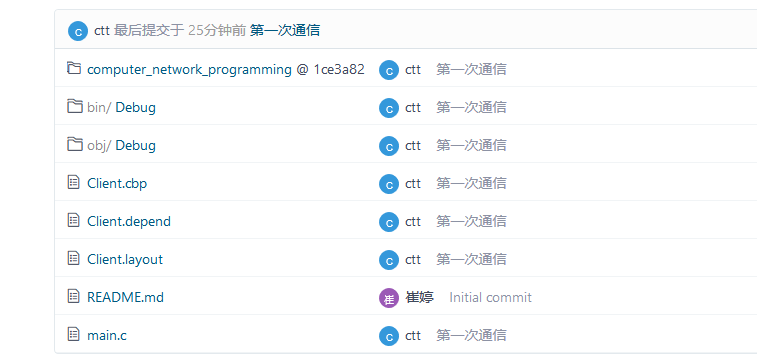Click the submodule folder icon for computer_network_programming
The image size is (757, 361).
tap(74, 69)
